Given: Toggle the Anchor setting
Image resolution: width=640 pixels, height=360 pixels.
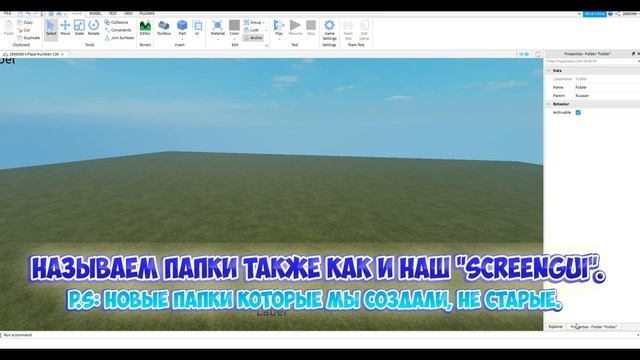Looking at the screenshot, I should click(x=253, y=38).
